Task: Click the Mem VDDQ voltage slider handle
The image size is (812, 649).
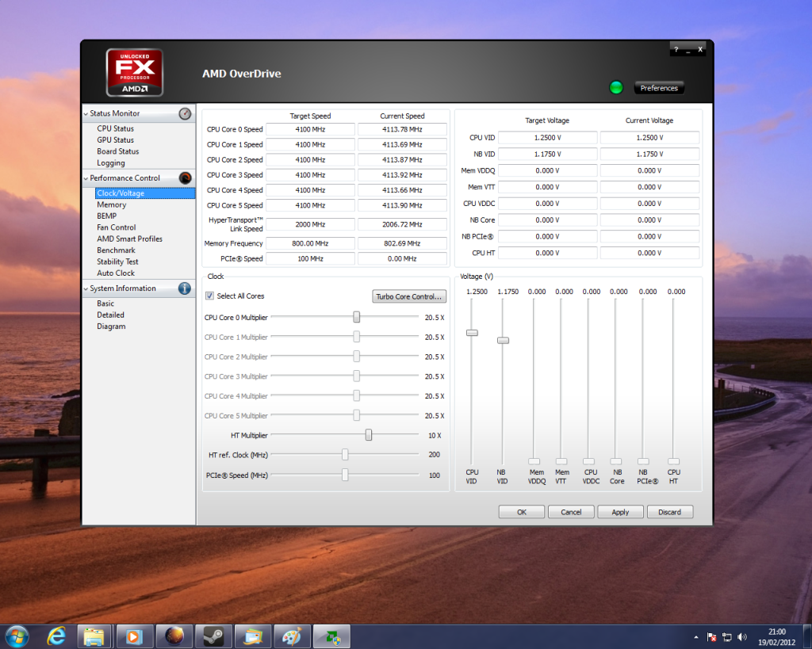Action: 534,461
